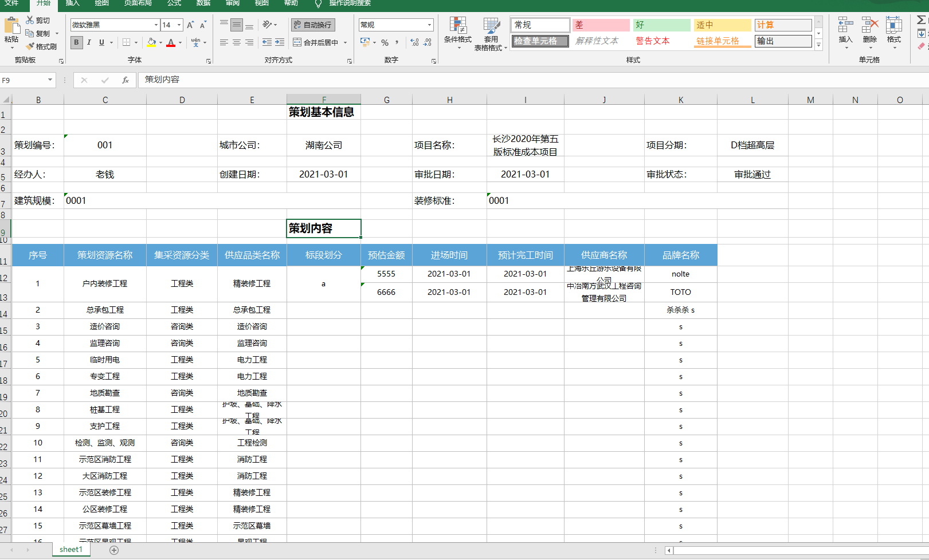Apply the 差 (Bad) cell style
Screen dimensions: 929x560
pyautogui.click(x=601, y=25)
